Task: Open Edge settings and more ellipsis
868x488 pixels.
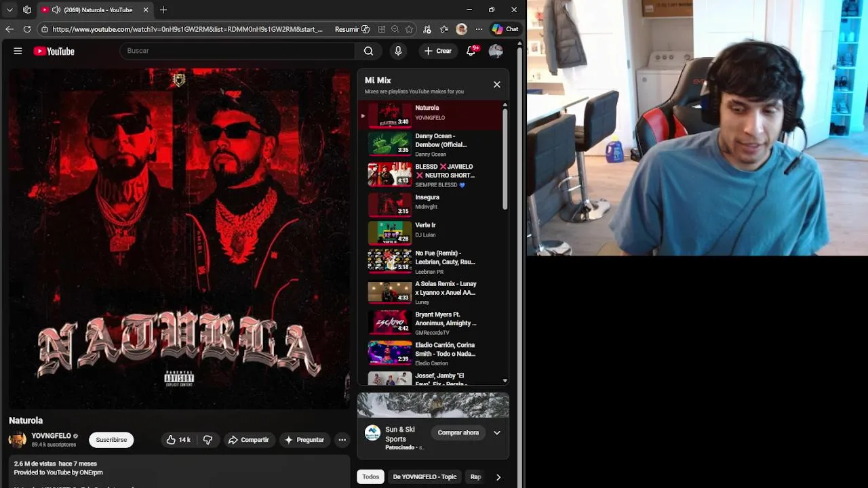Action: click(x=479, y=29)
